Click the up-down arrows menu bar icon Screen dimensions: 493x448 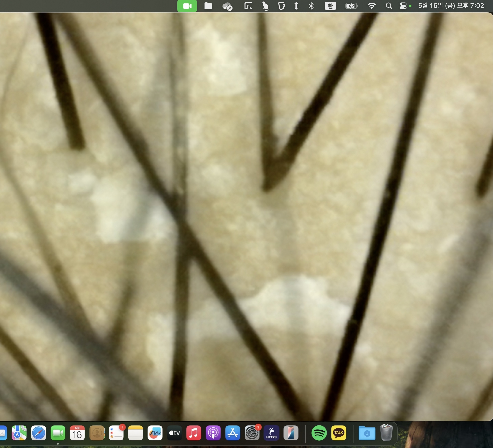(296, 6)
